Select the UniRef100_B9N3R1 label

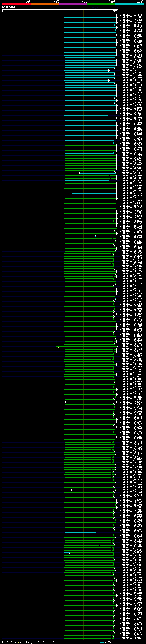pos(131,397)
